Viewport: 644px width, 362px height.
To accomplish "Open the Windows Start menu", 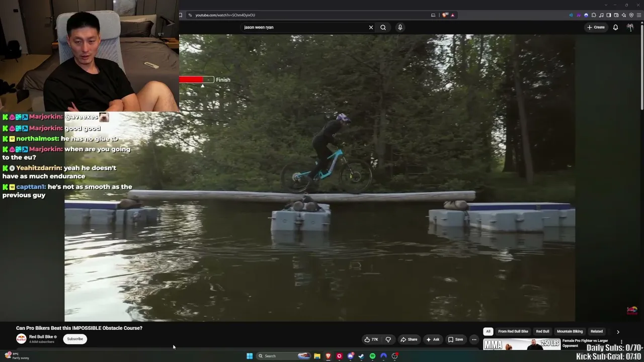I will coord(250,356).
